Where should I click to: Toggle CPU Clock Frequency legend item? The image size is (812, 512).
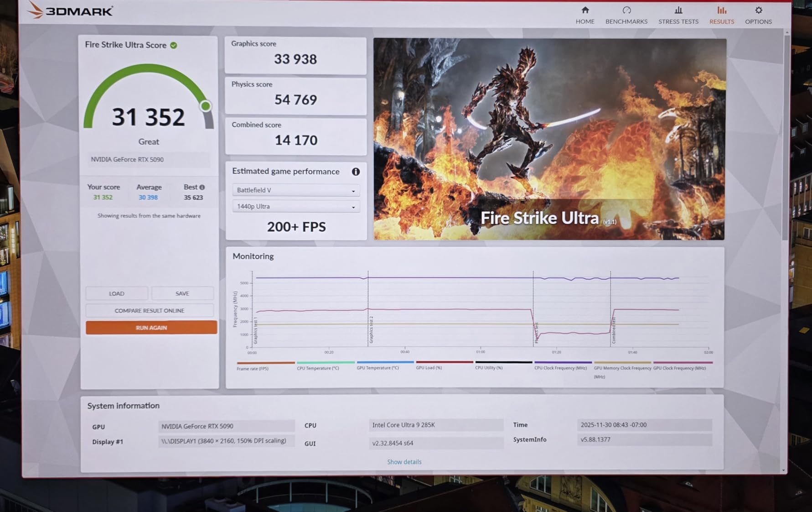(563, 366)
